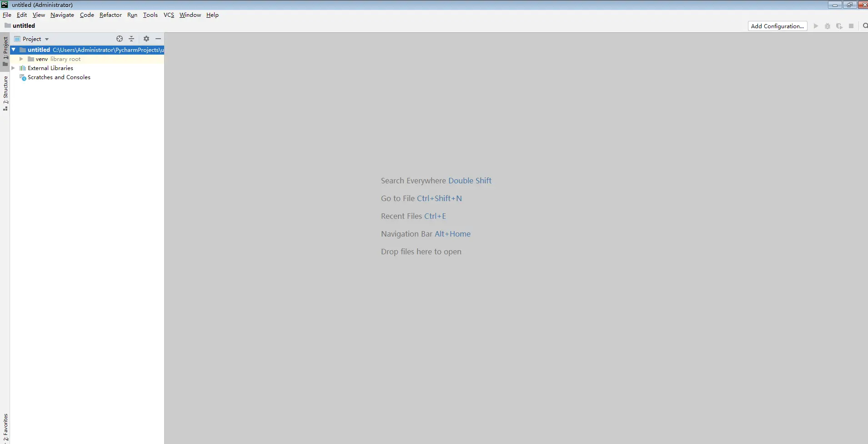Click the untitled root folder icon
Screen dimensions: 868x444
coord(23,50)
